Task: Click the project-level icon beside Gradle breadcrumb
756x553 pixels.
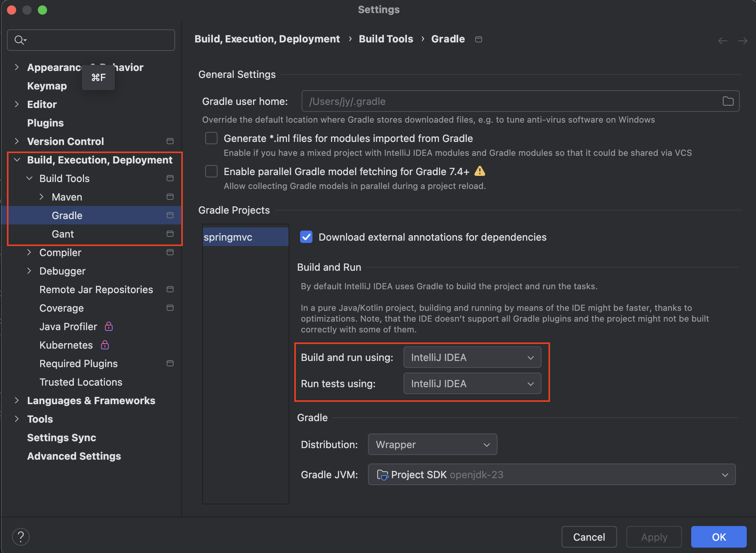Action: point(479,39)
